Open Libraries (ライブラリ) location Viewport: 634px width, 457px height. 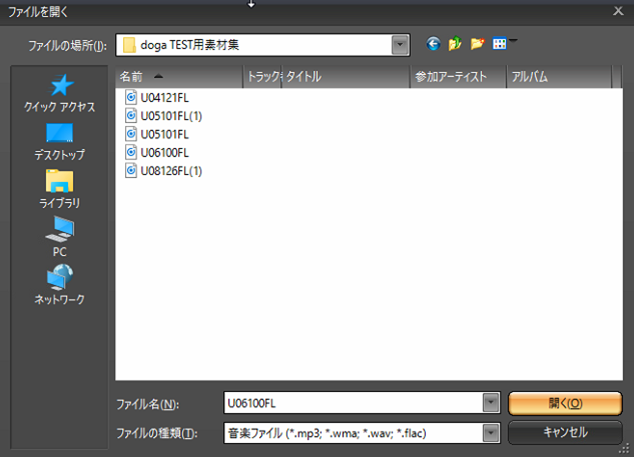pos(60,189)
